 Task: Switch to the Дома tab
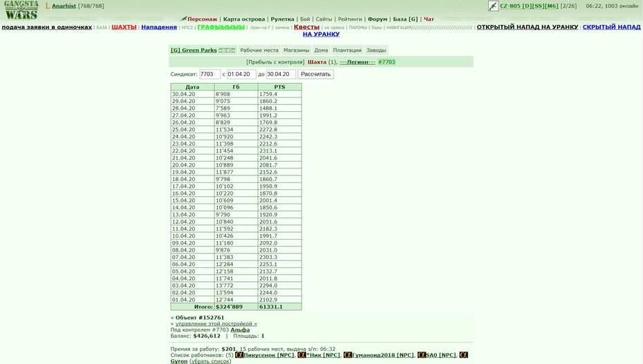tap(321, 50)
